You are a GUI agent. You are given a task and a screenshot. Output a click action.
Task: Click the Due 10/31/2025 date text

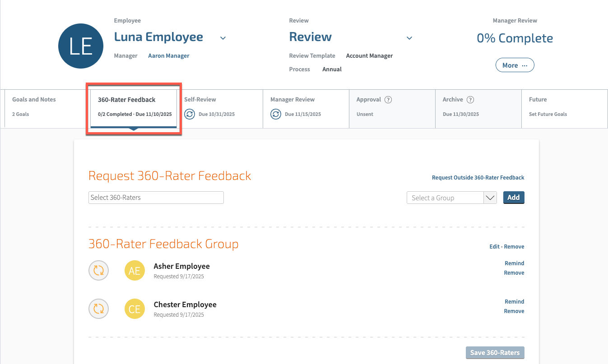[x=217, y=114]
